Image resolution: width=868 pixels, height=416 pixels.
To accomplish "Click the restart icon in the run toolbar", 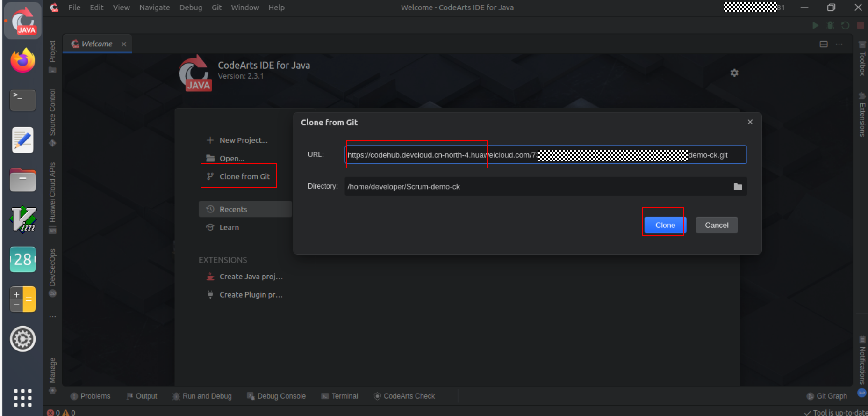I will tap(845, 25).
